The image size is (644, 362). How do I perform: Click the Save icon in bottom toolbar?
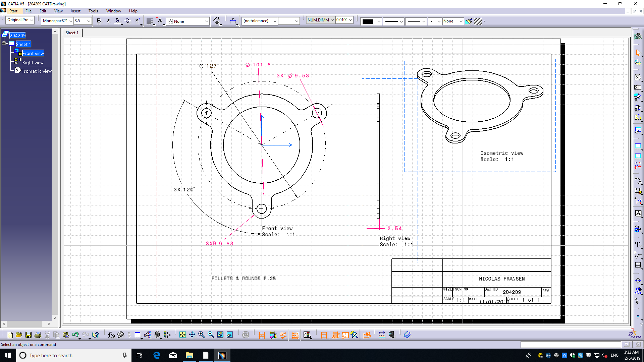click(29, 335)
